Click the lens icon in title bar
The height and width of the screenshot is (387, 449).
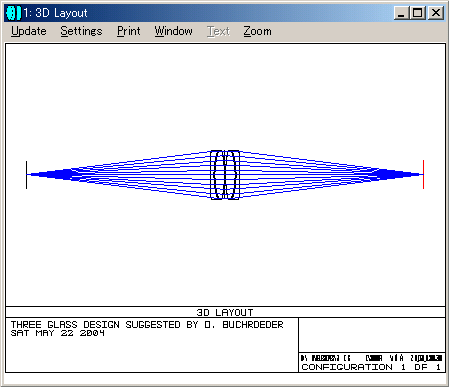[13, 13]
